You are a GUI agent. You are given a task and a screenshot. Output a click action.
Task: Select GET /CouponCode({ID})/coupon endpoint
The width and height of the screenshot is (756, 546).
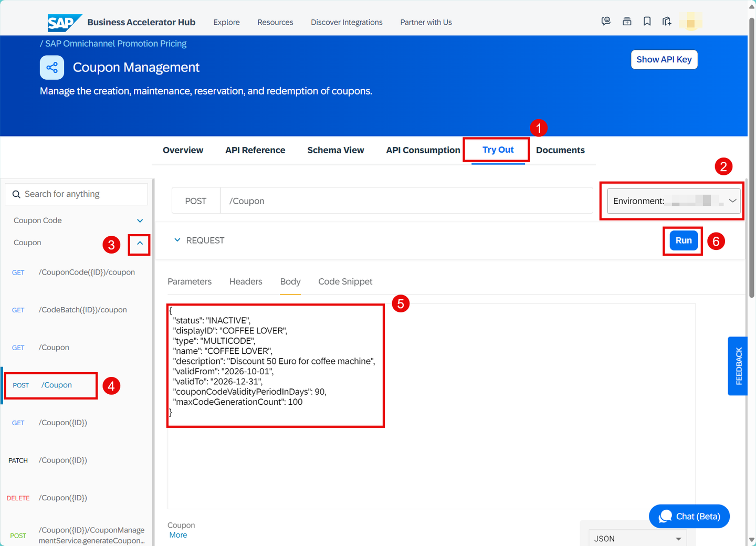tap(76, 272)
